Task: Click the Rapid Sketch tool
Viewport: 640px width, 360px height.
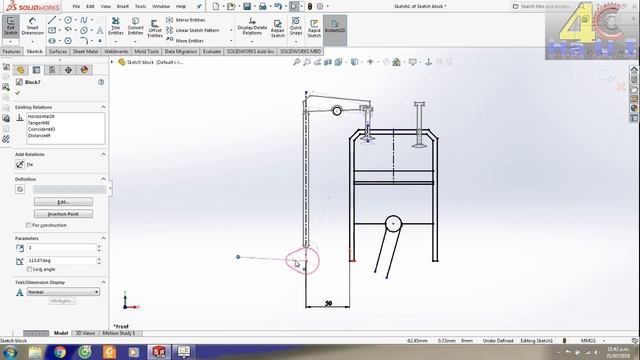Action: point(314,29)
